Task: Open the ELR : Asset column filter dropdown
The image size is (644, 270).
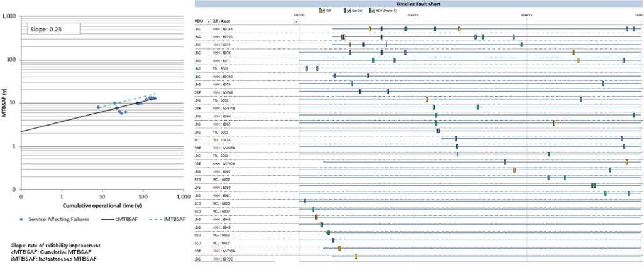Action: pyautogui.click(x=296, y=21)
